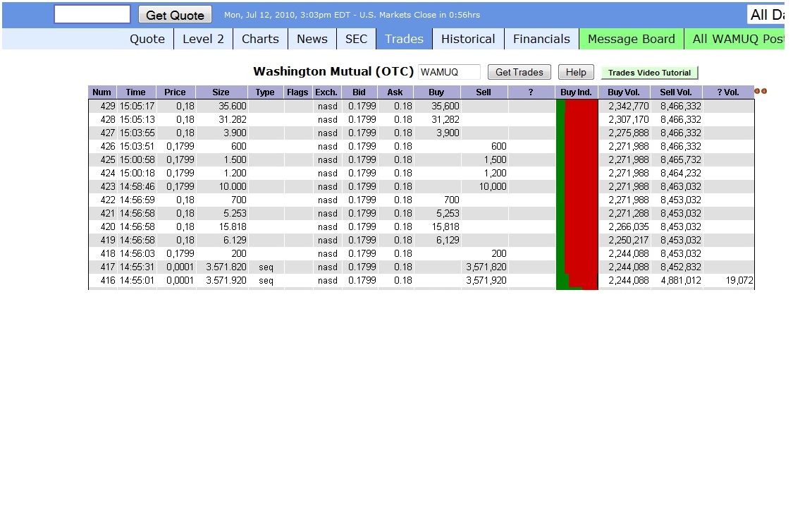Click the Flags column header
812x508 pixels.
point(297,92)
